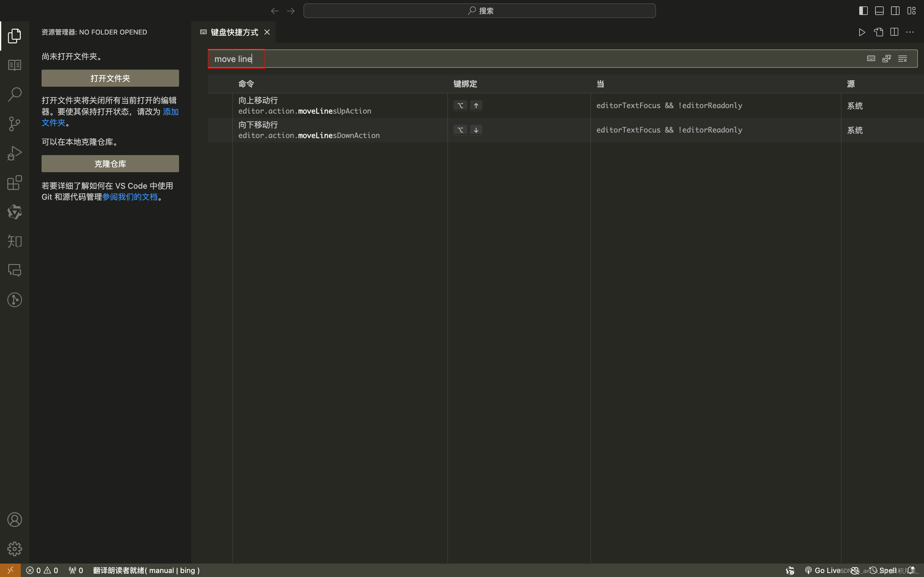This screenshot has height=577, width=924.
Task: Open the Accounts icon
Action: [14, 520]
